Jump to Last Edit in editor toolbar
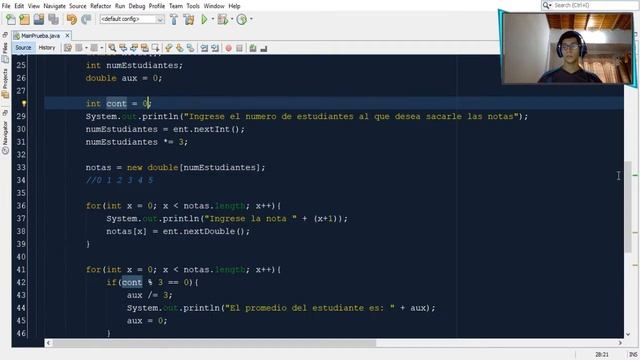Image resolution: width=640 pixels, height=360 pixels. pos(68,48)
